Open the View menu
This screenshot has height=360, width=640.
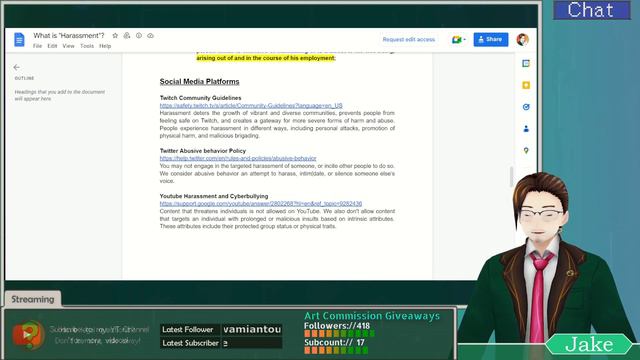pyautogui.click(x=68, y=46)
